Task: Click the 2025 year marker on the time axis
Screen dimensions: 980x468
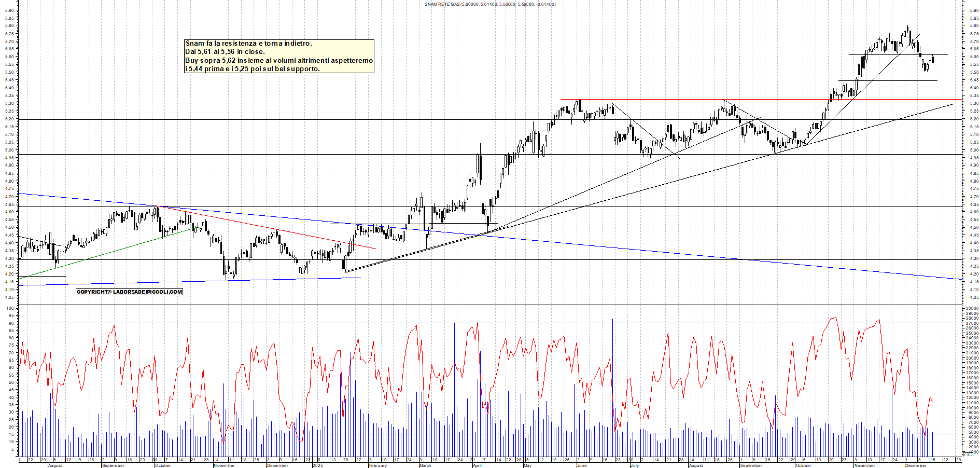Action: pos(317,465)
